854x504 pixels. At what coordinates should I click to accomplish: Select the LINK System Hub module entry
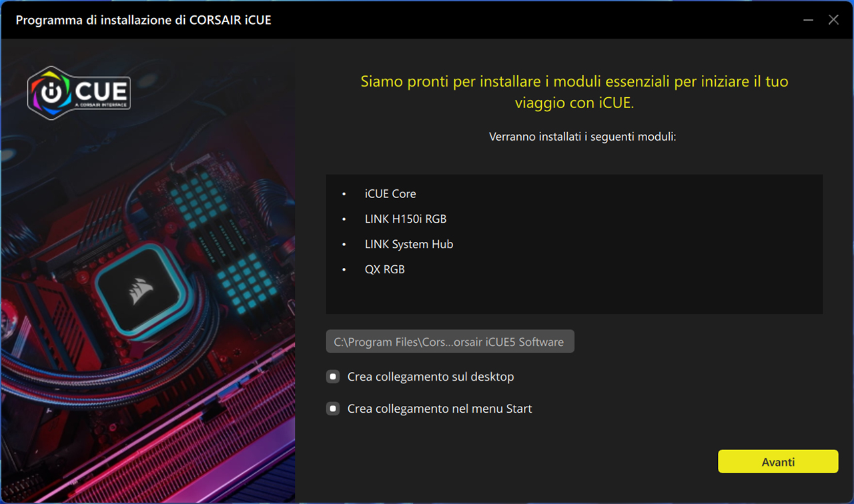[409, 244]
